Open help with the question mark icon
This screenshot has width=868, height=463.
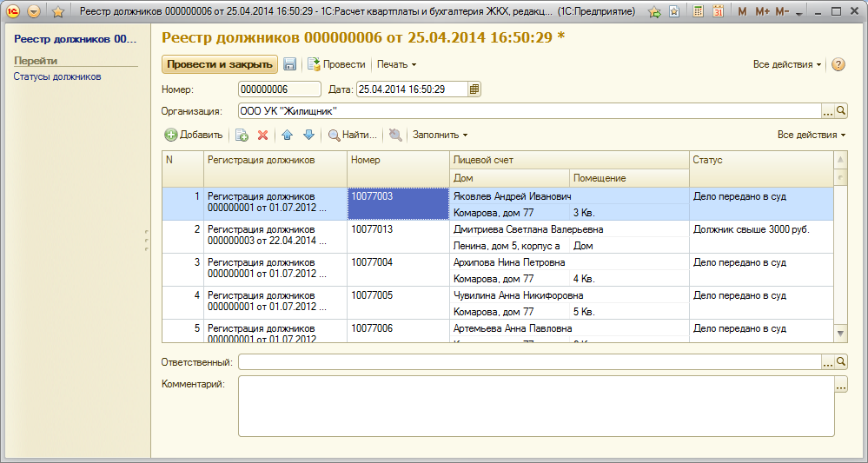[838, 65]
